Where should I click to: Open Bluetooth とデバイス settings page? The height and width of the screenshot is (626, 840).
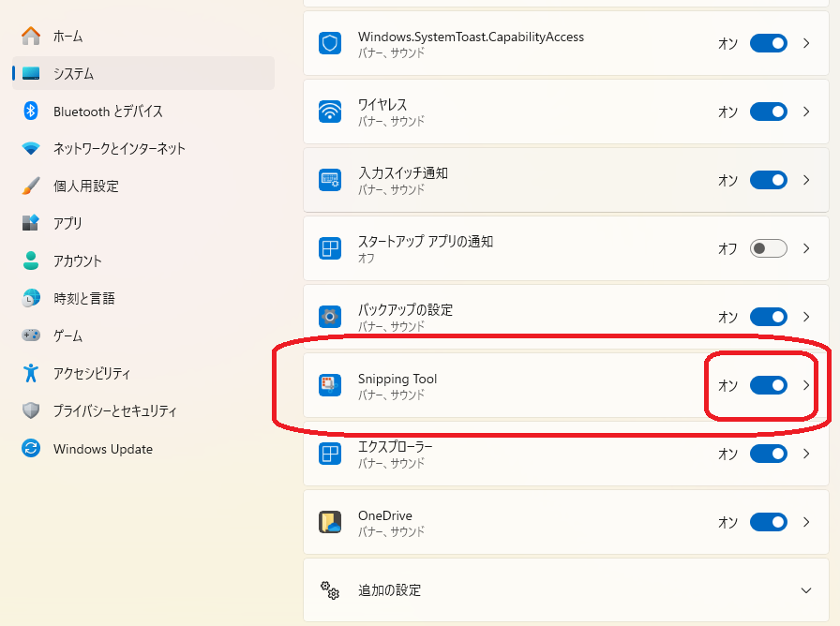(143, 111)
